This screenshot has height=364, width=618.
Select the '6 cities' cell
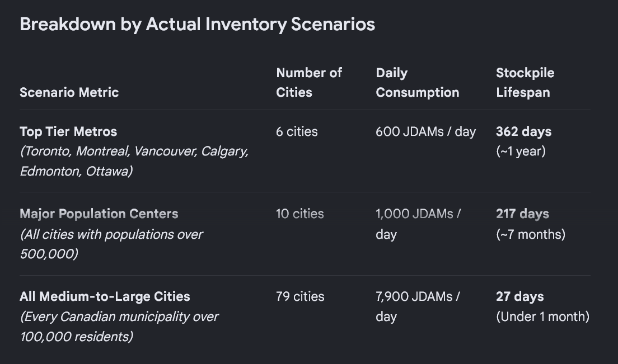[297, 131]
